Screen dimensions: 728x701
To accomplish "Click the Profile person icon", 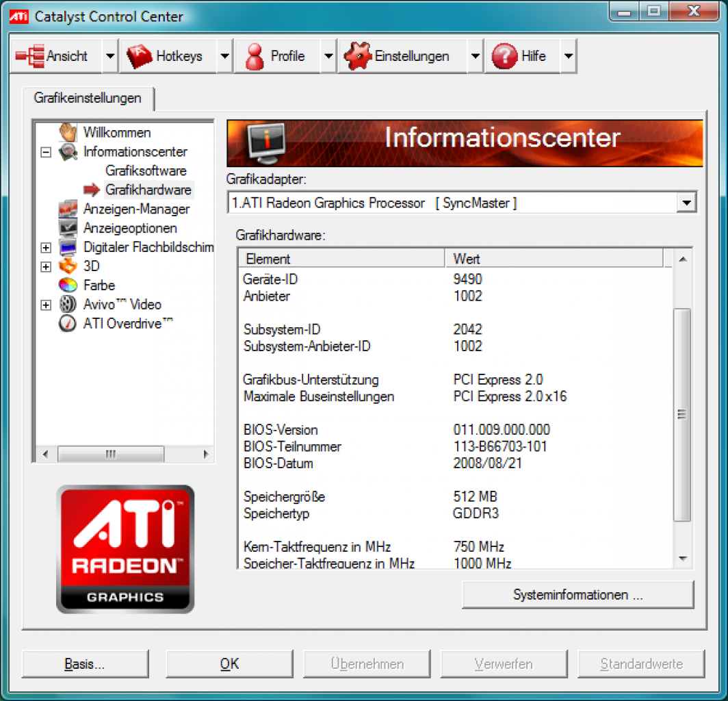I will pos(255,56).
